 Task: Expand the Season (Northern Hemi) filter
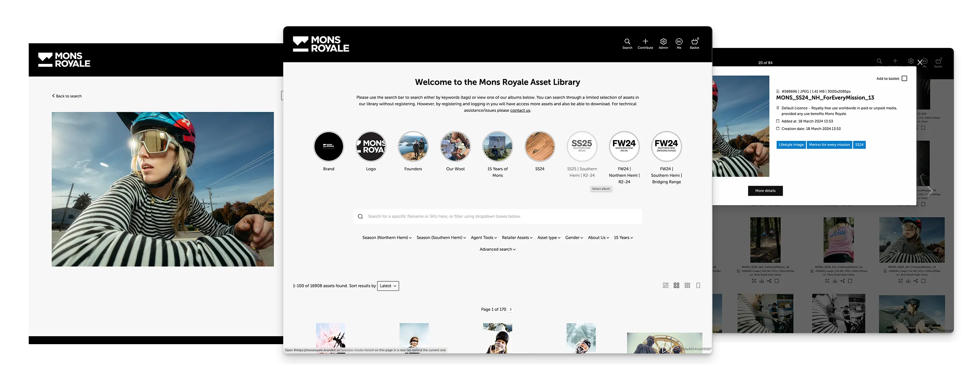(x=387, y=238)
